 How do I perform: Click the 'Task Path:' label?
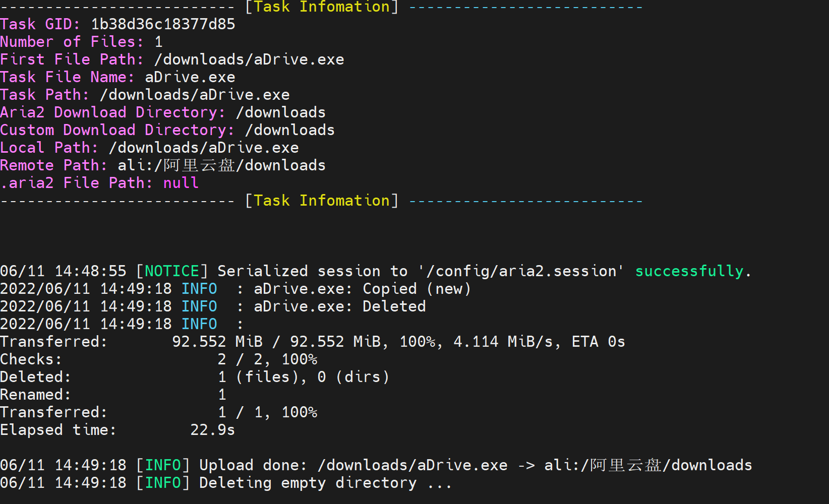click(45, 95)
